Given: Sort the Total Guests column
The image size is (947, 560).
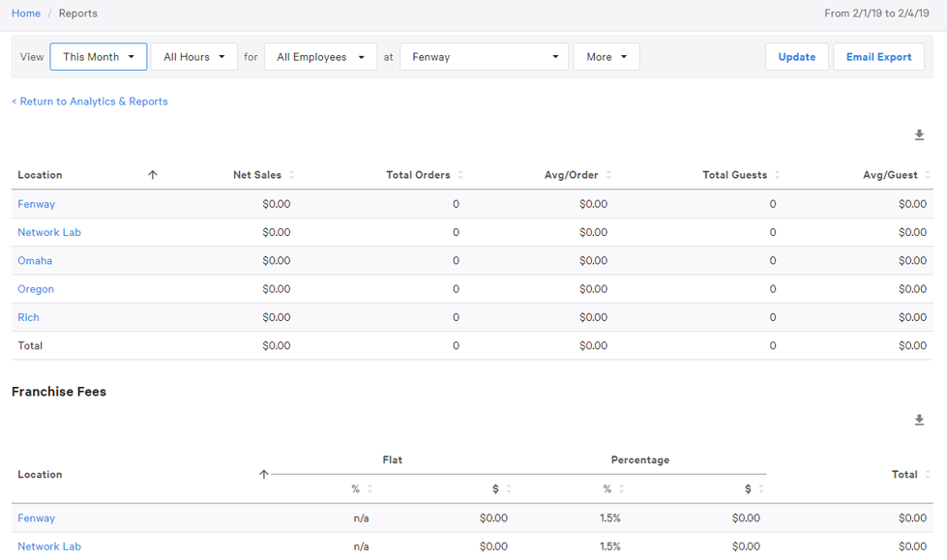Looking at the screenshot, I should 780,175.
